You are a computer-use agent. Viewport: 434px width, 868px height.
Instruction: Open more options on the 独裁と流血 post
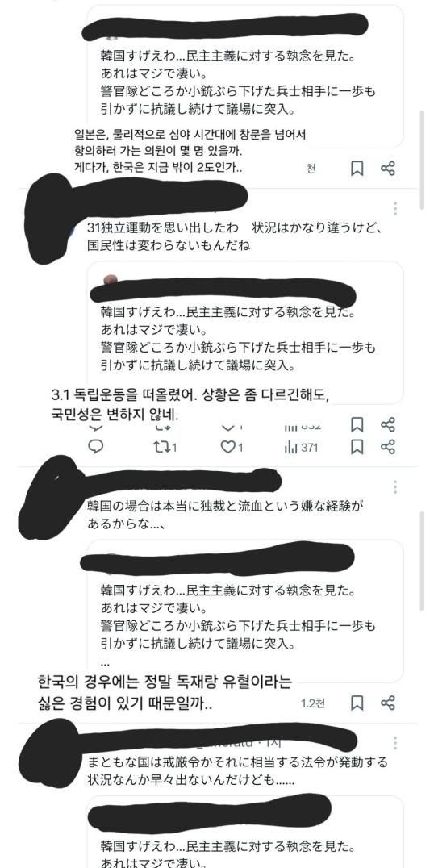coord(394,487)
